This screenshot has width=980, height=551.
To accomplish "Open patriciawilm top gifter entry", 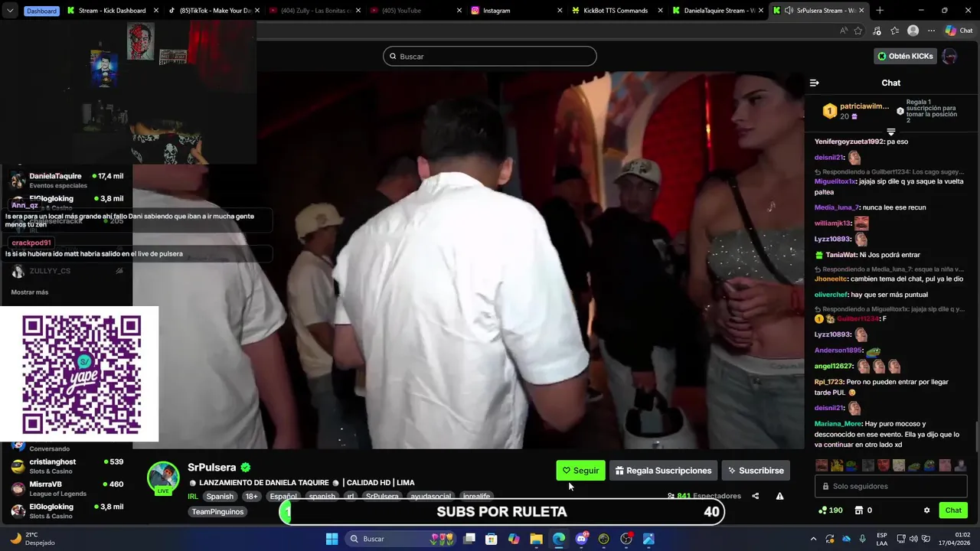I will [857, 111].
